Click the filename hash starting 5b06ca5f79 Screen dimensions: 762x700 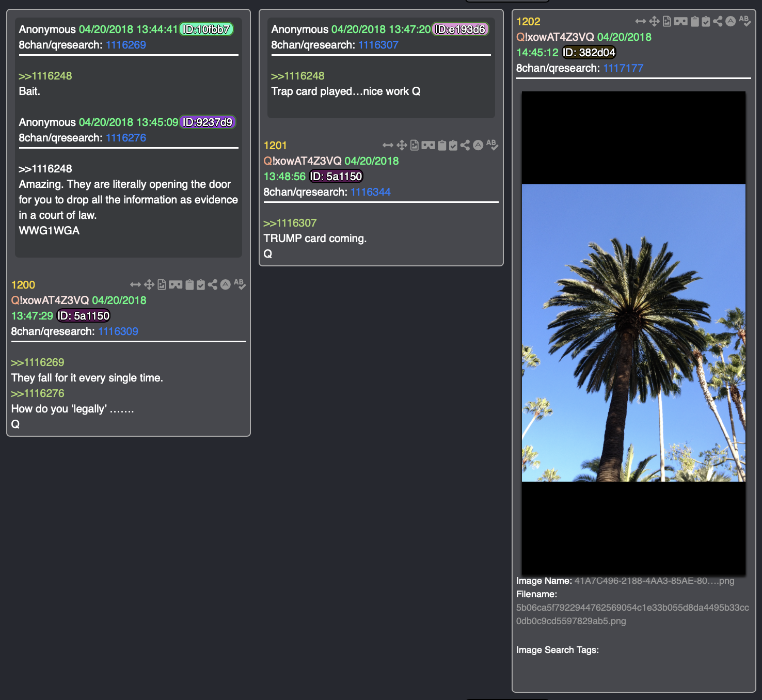click(632, 614)
